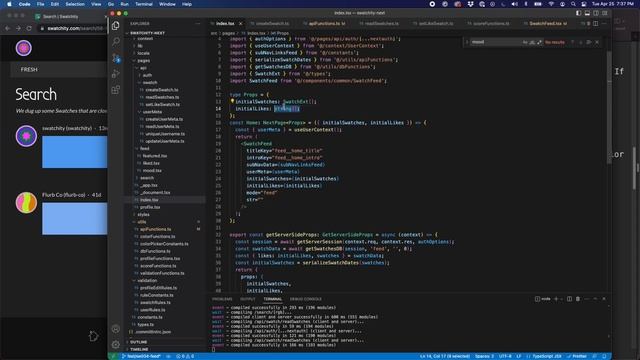
Task: Open the createSwatch.ts editor tab
Action: (x=272, y=24)
